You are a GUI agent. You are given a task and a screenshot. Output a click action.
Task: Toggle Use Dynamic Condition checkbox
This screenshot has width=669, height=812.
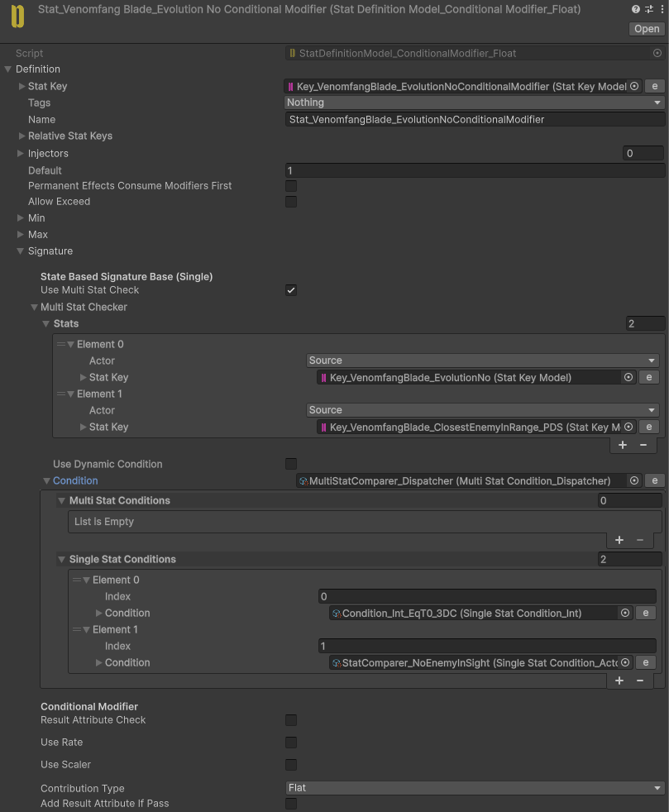tap(291, 464)
